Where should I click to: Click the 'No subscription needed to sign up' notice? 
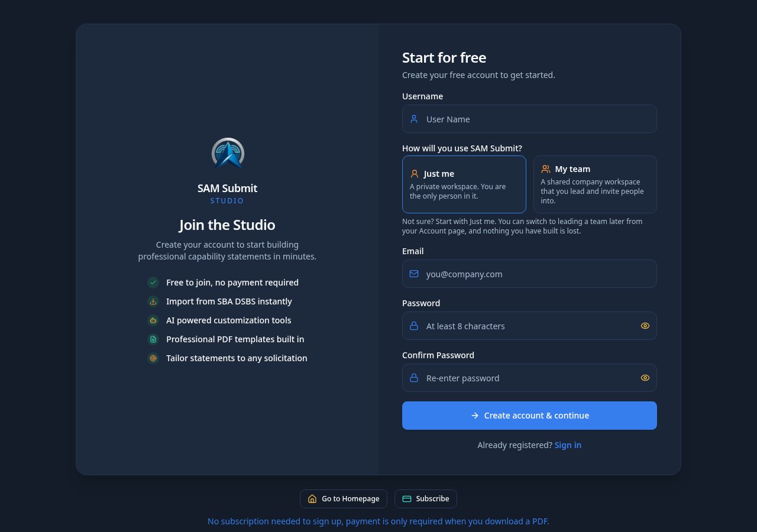point(378,521)
